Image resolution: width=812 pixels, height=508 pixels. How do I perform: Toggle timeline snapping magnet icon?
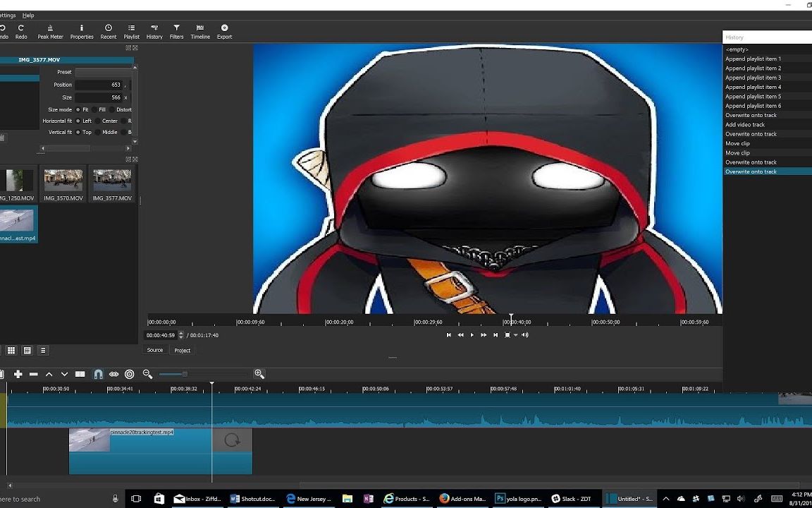(98, 374)
